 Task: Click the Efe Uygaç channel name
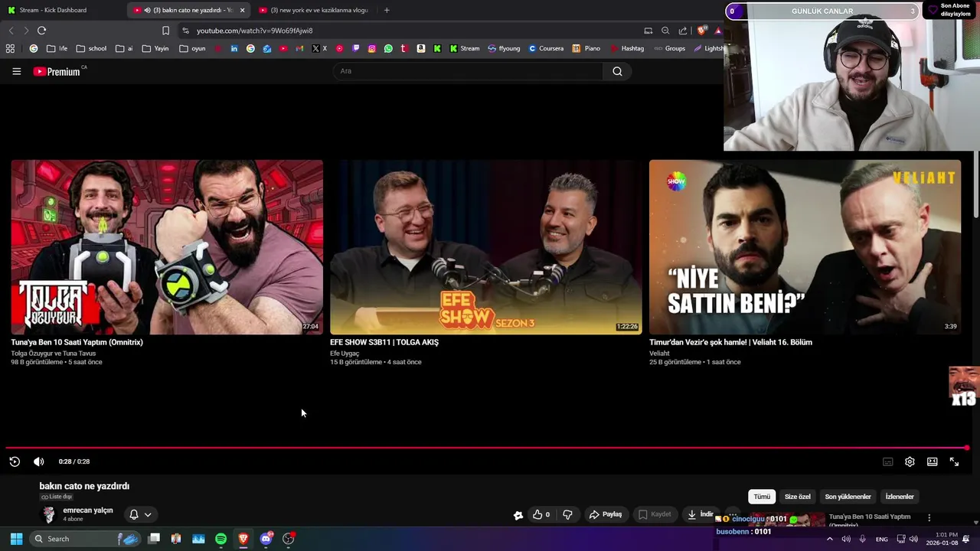pos(345,354)
